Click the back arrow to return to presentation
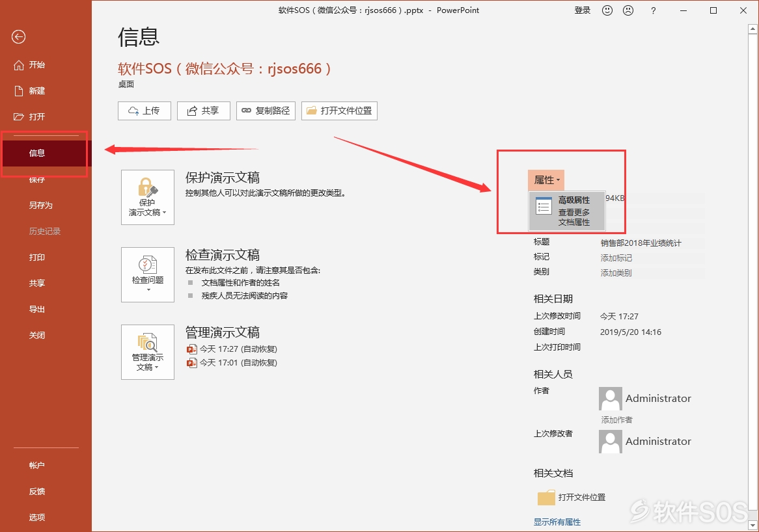The width and height of the screenshot is (759, 532). coord(18,37)
